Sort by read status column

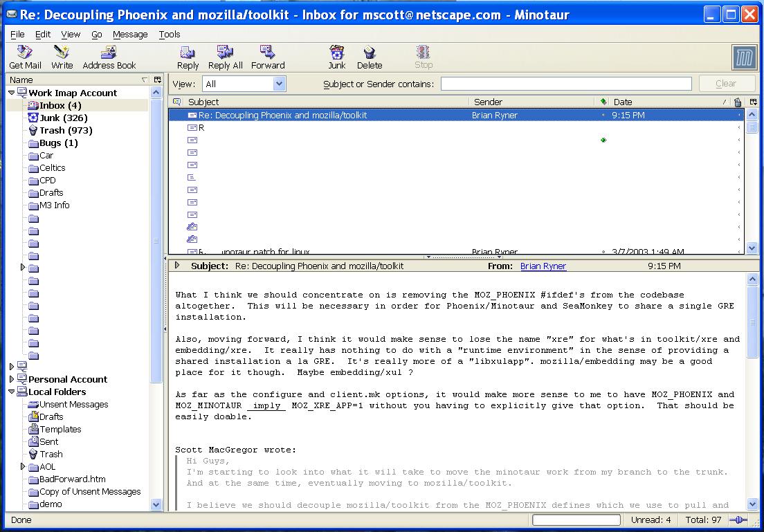tap(603, 102)
